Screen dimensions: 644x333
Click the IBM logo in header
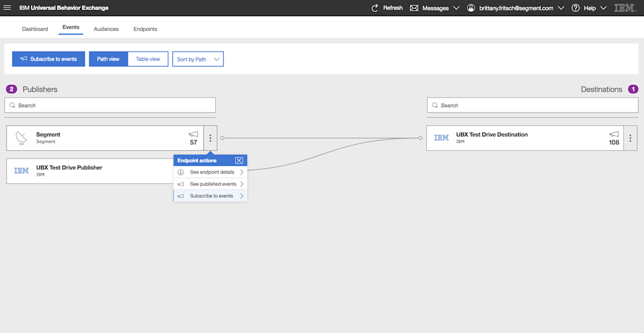click(x=625, y=8)
